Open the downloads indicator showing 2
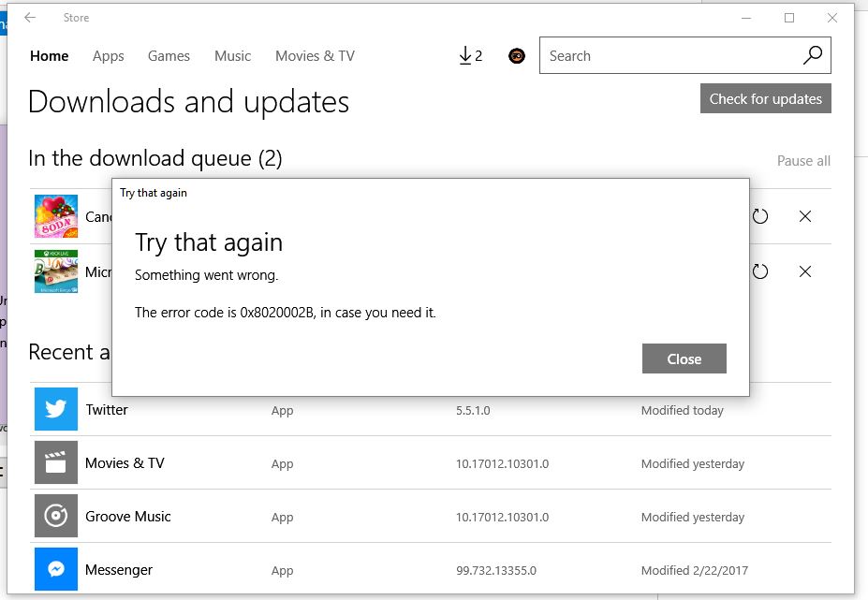The width and height of the screenshot is (868, 600). tap(471, 56)
